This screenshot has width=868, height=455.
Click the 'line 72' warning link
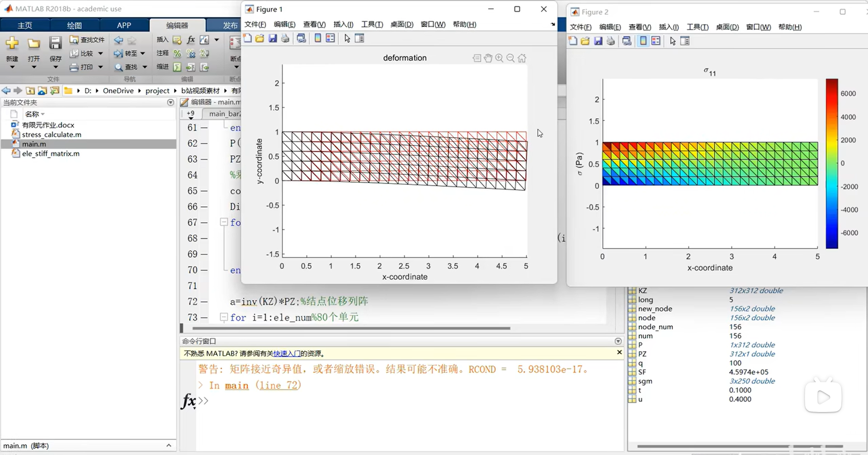click(x=278, y=385)
